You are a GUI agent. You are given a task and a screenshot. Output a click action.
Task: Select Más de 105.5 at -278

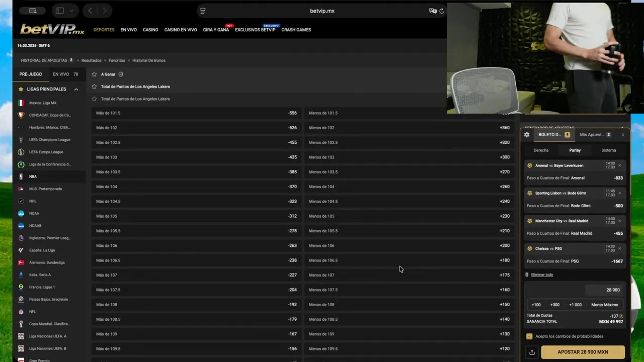coord(196,231)
